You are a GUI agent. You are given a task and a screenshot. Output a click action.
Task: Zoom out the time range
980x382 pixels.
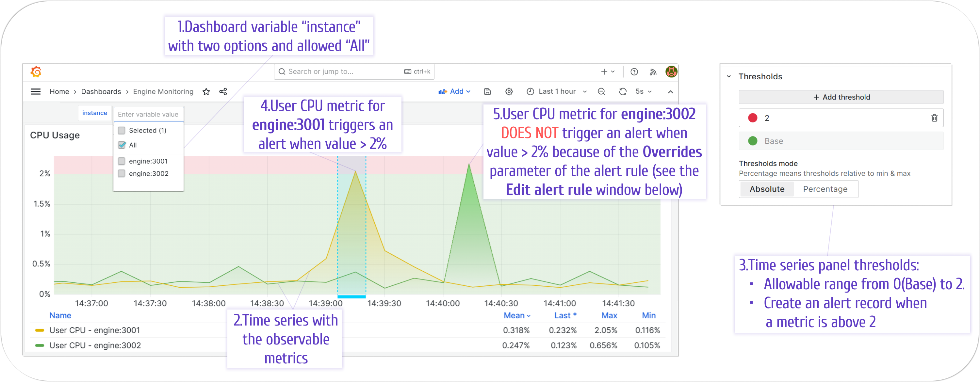click(x=601, y=92)
